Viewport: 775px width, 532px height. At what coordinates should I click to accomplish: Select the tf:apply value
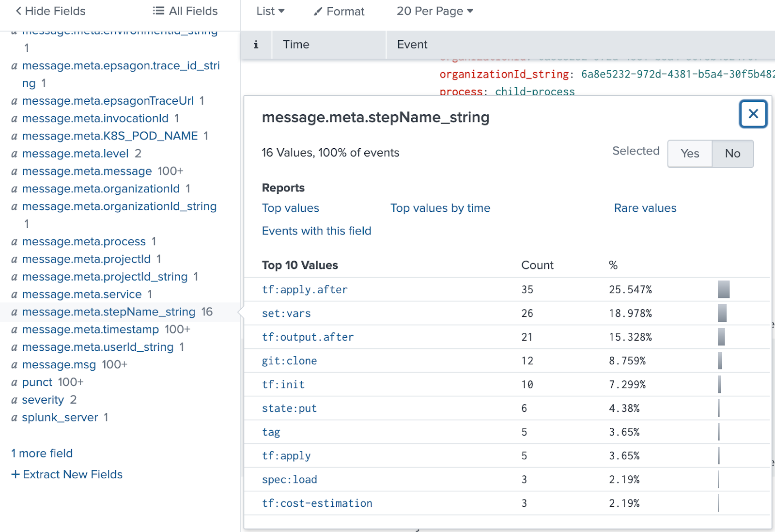[286, 456]
